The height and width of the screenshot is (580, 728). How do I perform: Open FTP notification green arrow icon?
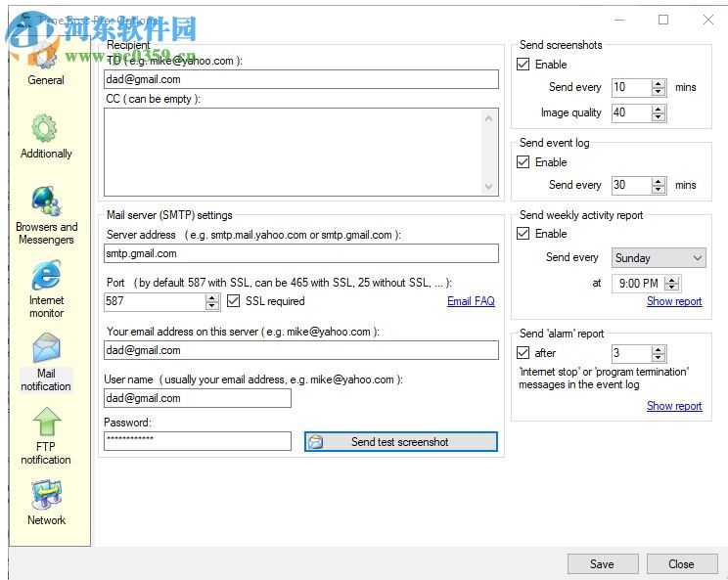point(46,422)
